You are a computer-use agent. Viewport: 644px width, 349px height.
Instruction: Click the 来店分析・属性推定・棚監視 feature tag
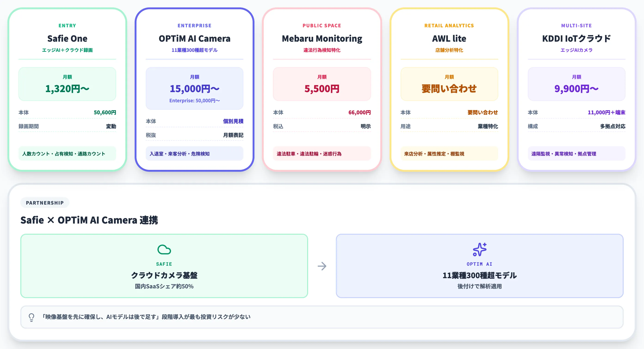(449, 154)
